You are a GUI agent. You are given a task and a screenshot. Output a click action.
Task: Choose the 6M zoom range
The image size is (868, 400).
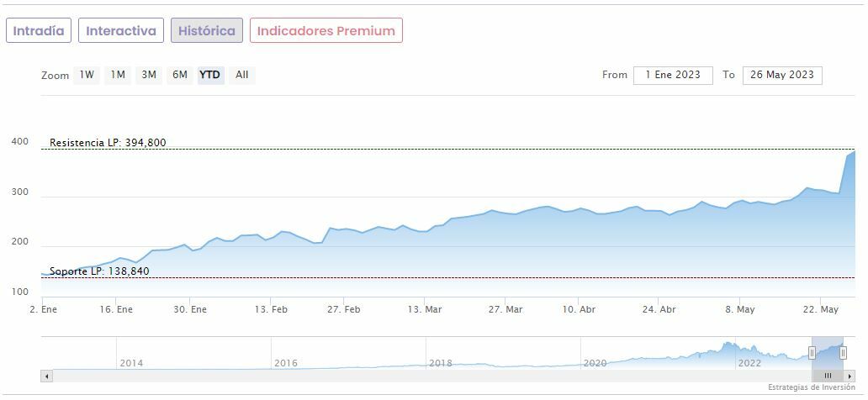click(x=180, y=75)
